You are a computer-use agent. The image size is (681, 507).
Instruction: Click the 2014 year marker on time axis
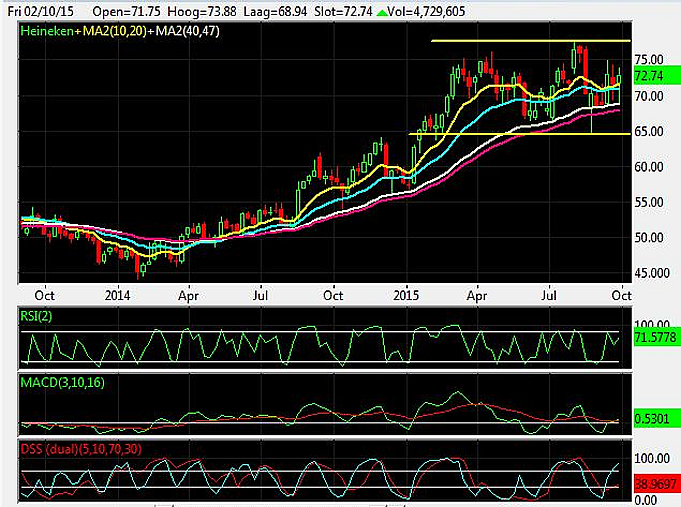(x=118, y=295)
